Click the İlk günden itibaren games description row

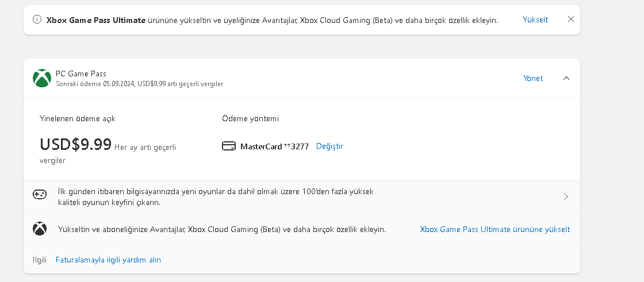pyautogui.click(x=216, y=196)
